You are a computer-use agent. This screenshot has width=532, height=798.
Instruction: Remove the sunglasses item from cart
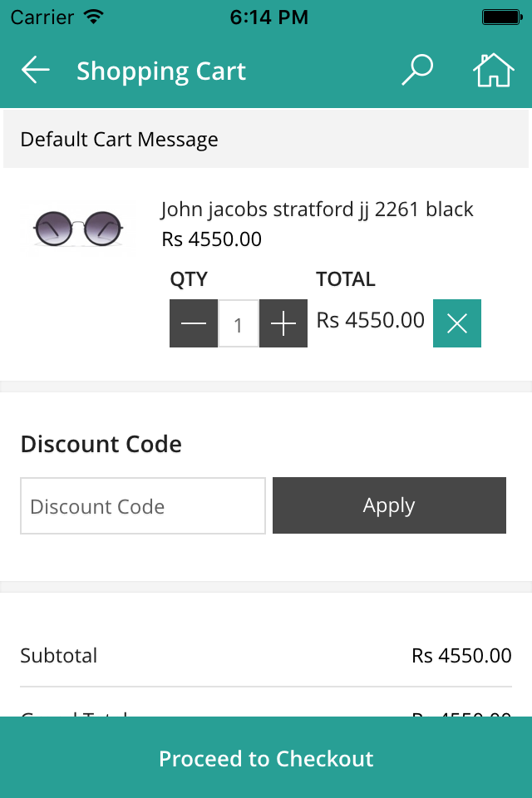pyautogui.click(x=457, y=323)
